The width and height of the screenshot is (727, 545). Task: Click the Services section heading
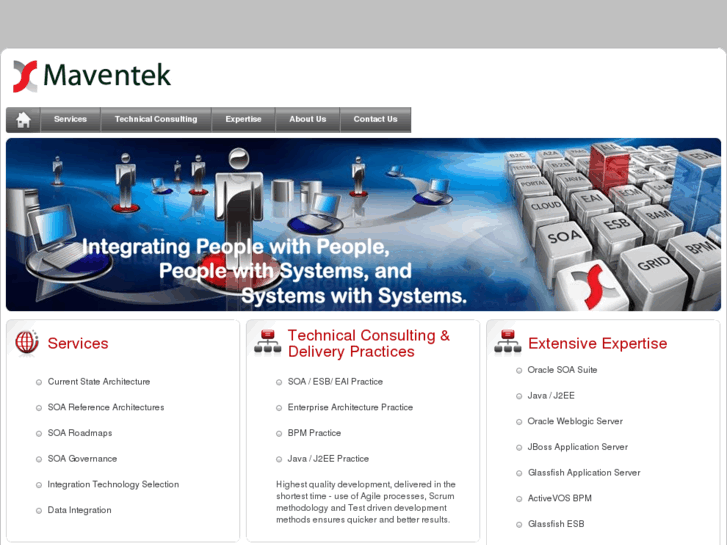point(78,343)
